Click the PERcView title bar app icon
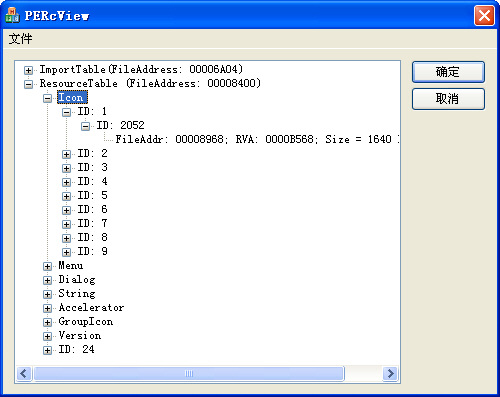The width and height of the screenshot is (500, 397). pos(12,15)
